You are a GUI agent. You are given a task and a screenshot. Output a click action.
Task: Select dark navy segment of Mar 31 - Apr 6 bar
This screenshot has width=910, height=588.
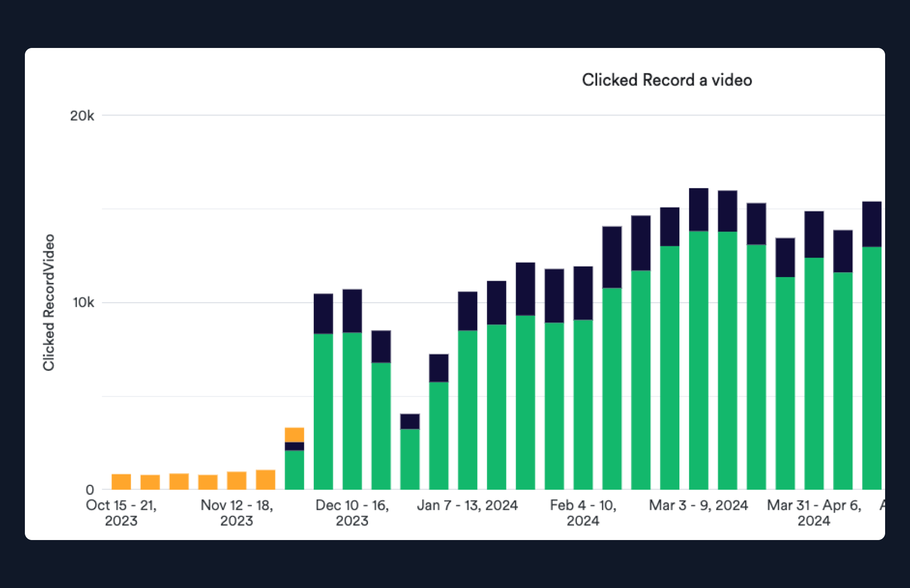click(x=814, y=234)
